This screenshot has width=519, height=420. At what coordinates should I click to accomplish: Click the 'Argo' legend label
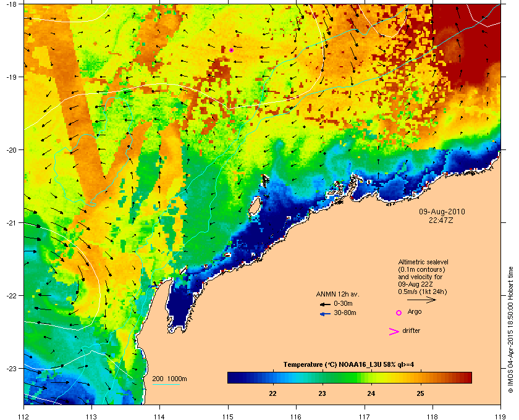point(415,311)
